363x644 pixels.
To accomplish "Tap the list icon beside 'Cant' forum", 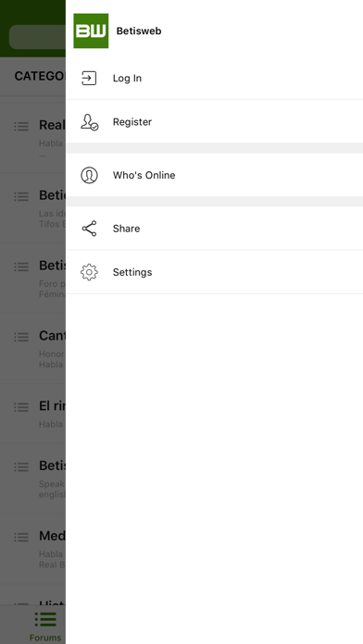I will click(21, 337).
